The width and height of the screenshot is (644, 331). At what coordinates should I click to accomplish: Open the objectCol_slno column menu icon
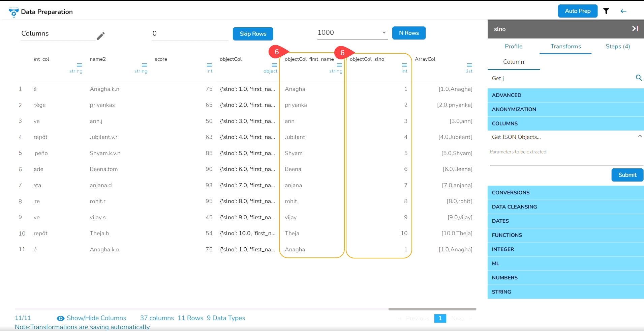click(x=404, y=65)
